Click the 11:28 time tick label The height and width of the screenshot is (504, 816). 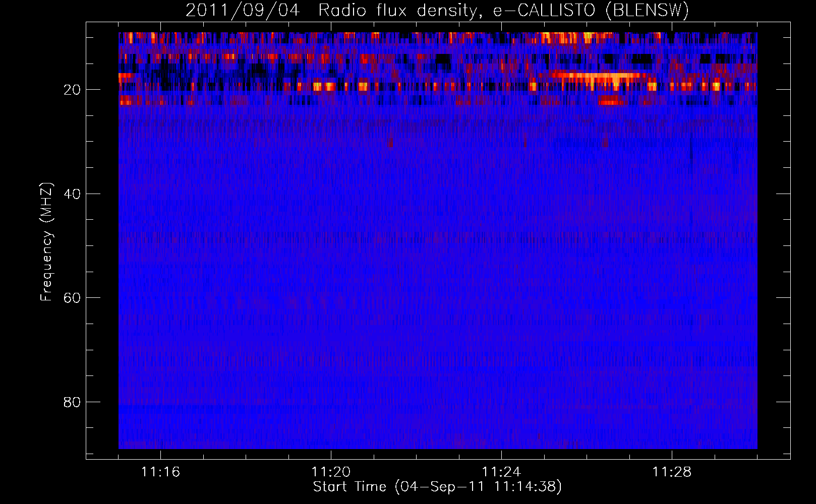pos(672,472)
